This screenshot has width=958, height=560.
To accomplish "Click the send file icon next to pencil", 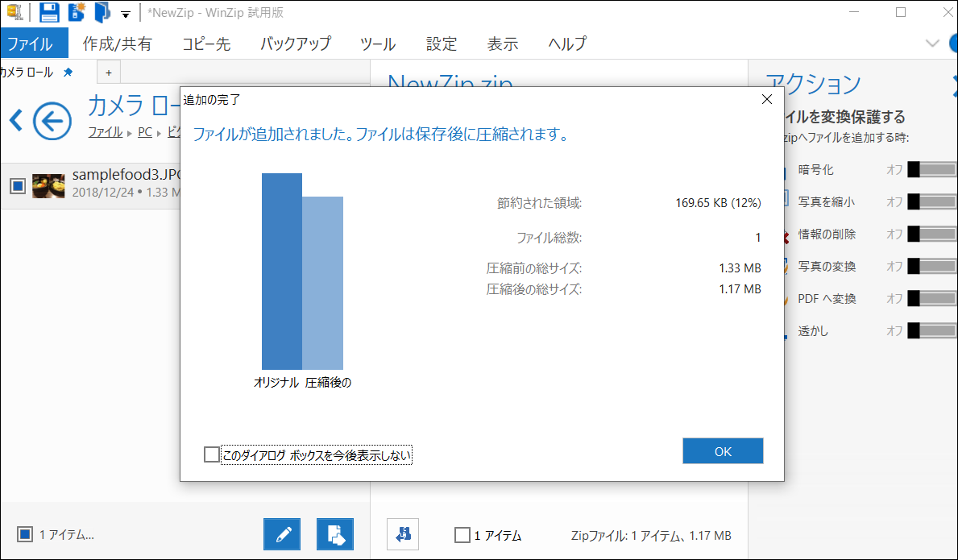I will [x=335, y=534].
